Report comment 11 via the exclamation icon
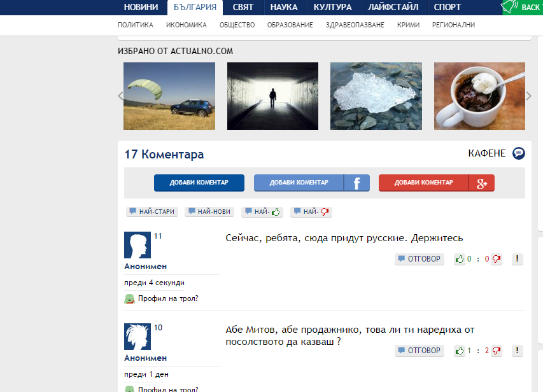This screenshot has height=392, width=543. click(517, 259)
